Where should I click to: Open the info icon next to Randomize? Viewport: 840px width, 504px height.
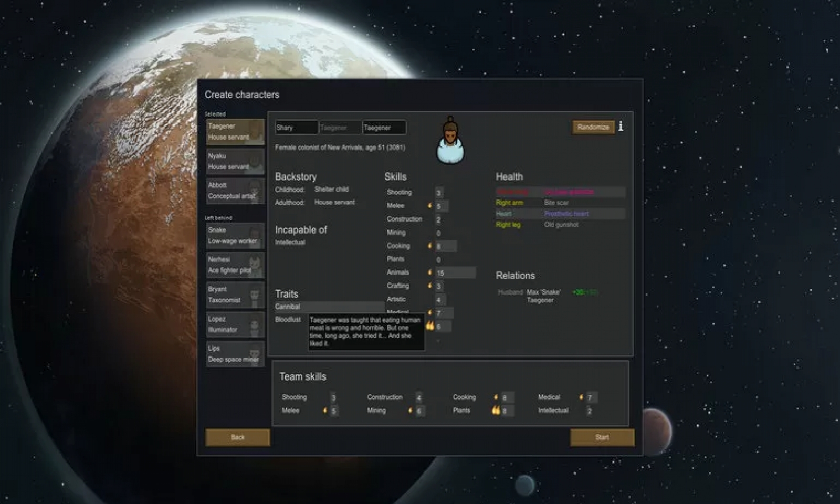point(621,126)
